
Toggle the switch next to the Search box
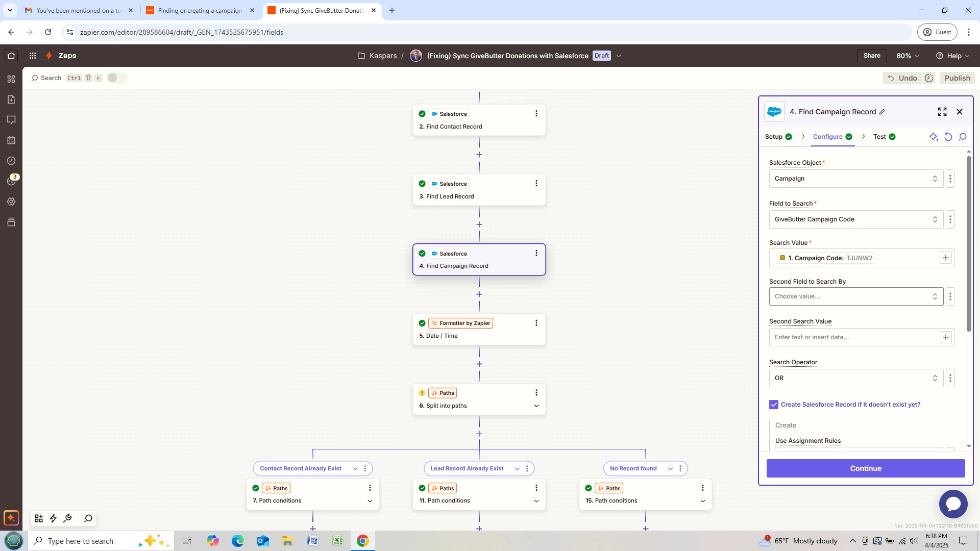(116, 78)
